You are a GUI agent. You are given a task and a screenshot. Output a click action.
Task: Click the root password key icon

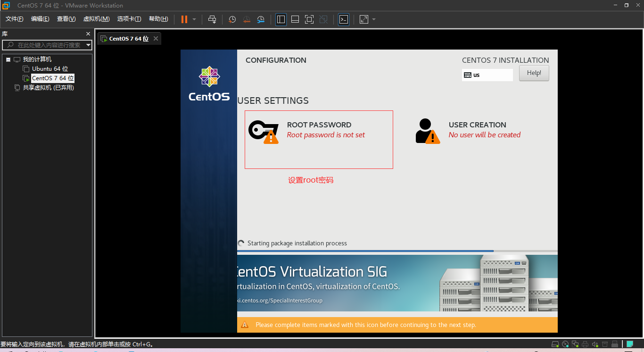264,132
